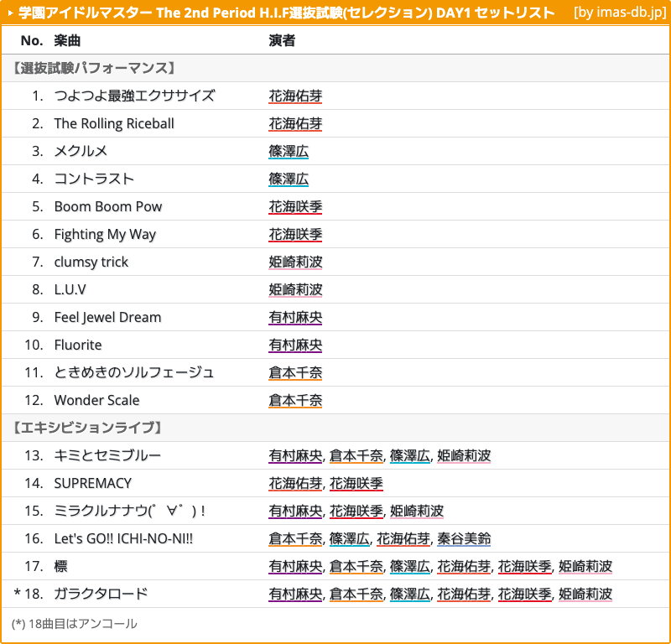The width and height of the screenshot is (671, 644).
Task: Click the Fluorite song title
Action: pos(78,345)
